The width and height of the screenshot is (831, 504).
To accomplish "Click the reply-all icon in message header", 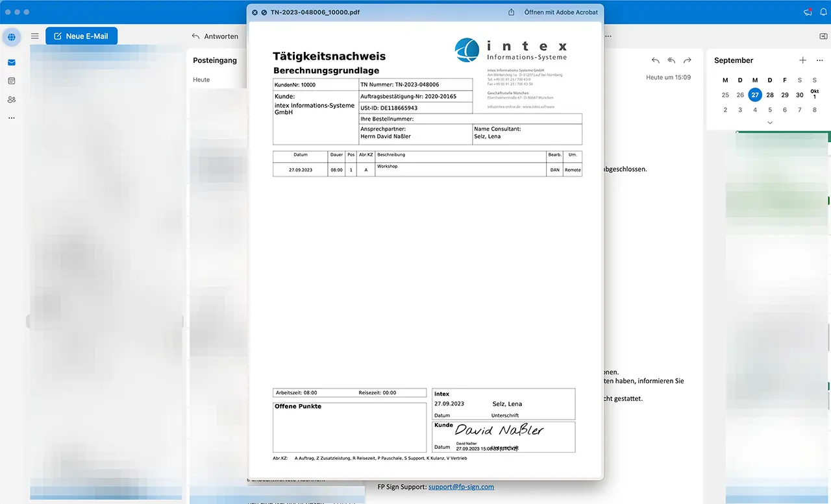I will point(671,60).
